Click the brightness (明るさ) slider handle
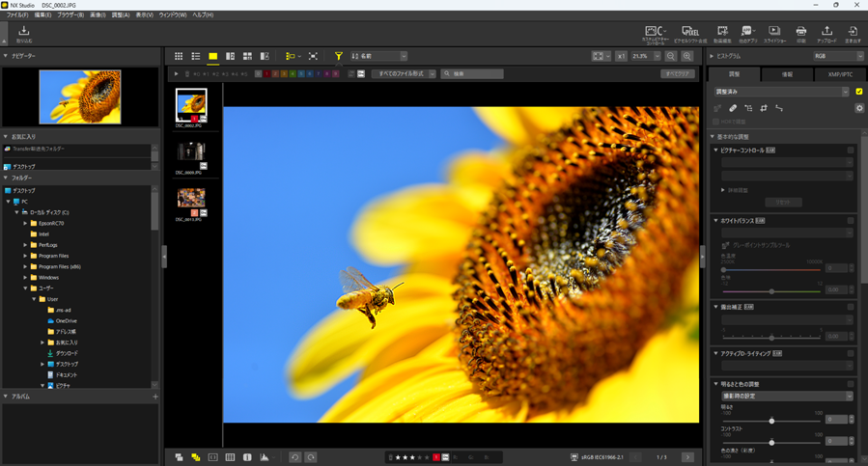The width and height of the screenshot is (868, 466). click(771, 421)
